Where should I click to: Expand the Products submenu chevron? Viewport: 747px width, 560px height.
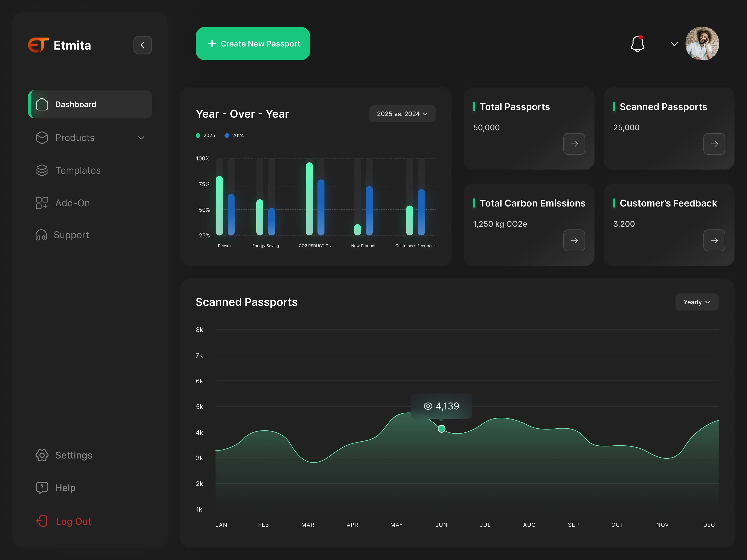point(141,138)
